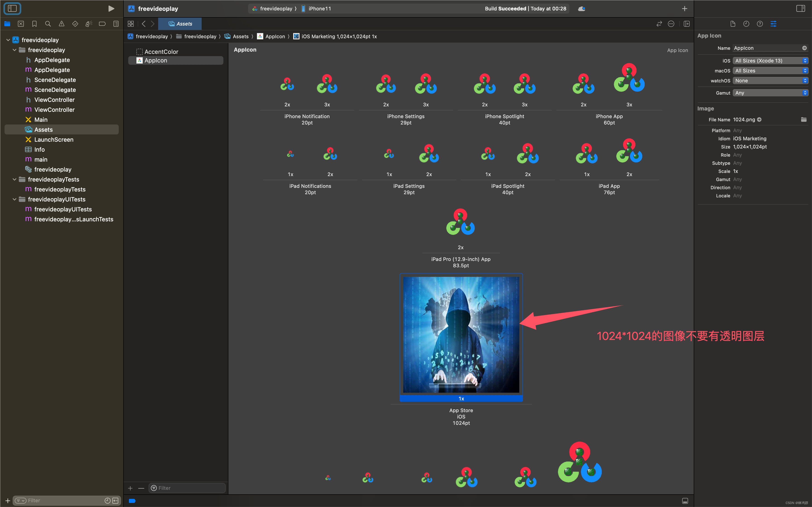Image resolution: width=812 pixels, height=507 pixels.
Task: Open the Quick Help inspector icon
Action: [760, 24]
